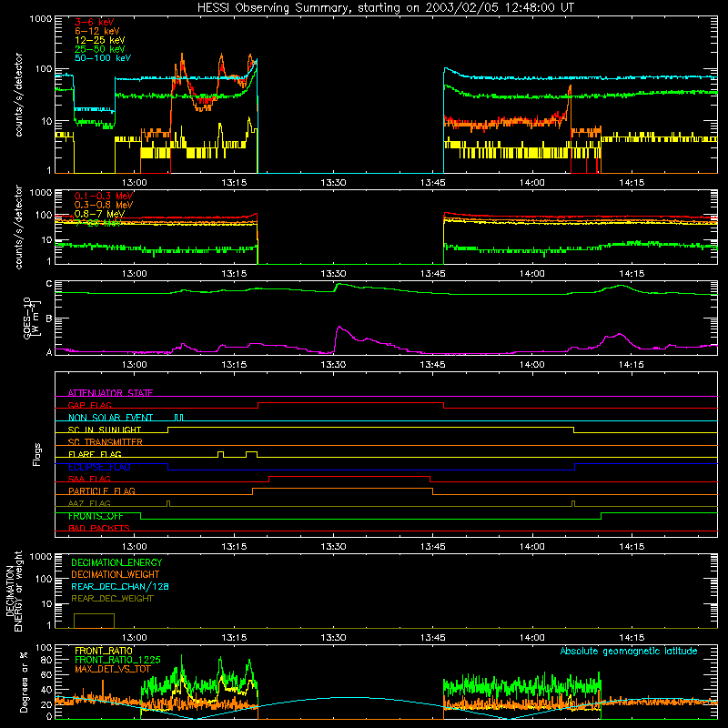This screenshot has height=728, width=728.
Task: Click the olive rectangle in the decimation plot
Action: point(95,621)
